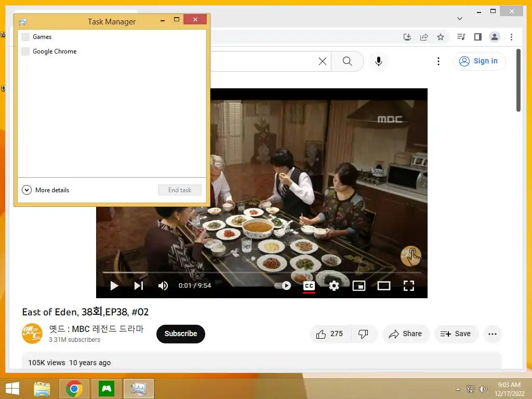This screenshot has height=399, width=532.
Task: Switch to Chrome from taskbar
Action: pyautogui.click(x=74, y=389)
